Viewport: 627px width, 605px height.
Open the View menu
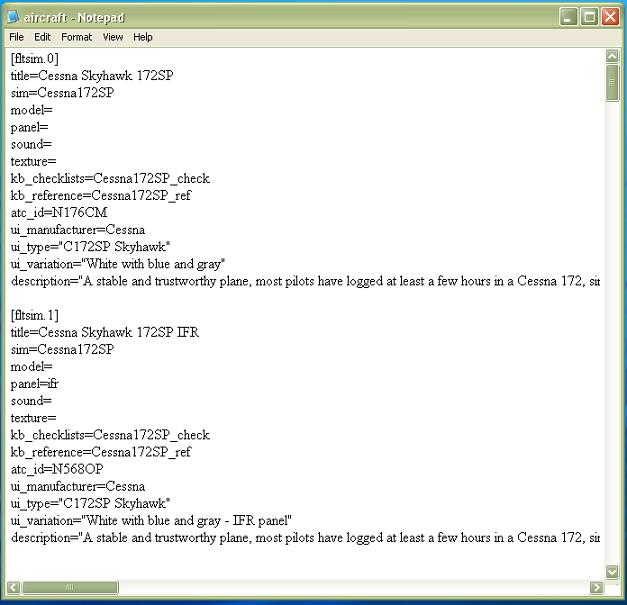[x=113, y=37]
